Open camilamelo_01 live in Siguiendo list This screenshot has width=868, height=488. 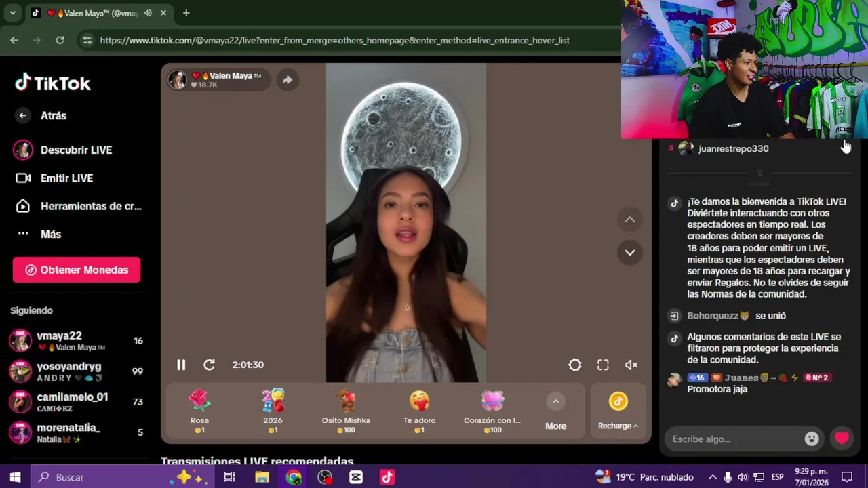[x=77, y=402]
